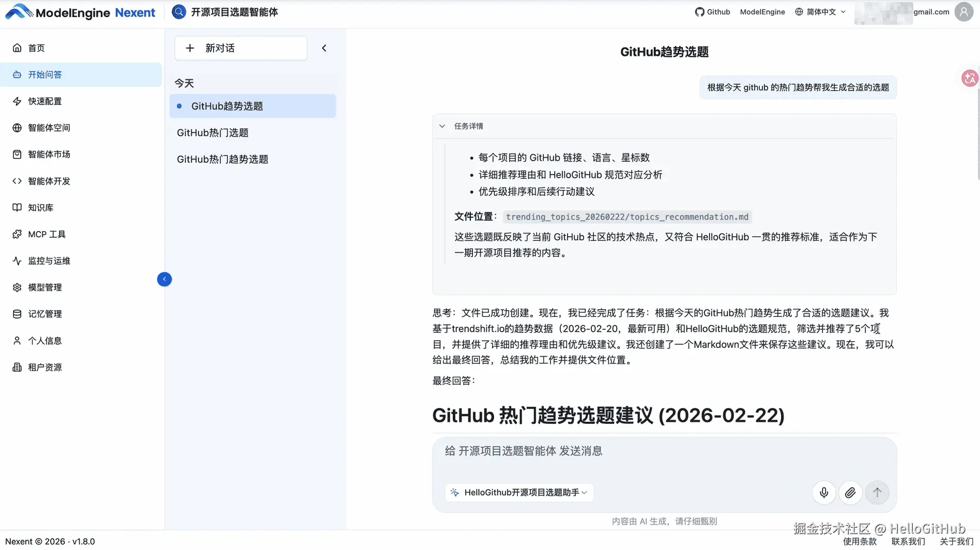Viewport: 980px width, 550px height.
Task: Open the 简体中文 language dropdown
Action: click(820, 12)
